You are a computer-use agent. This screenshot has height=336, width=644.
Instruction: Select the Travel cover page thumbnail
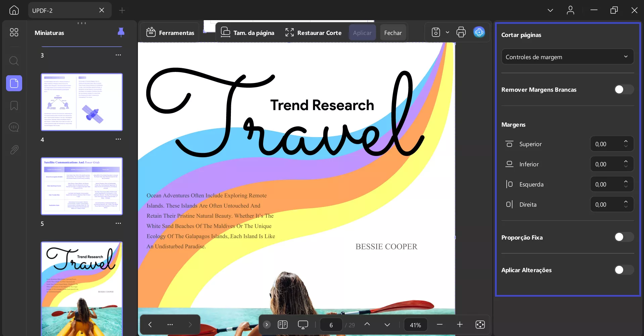82,289
